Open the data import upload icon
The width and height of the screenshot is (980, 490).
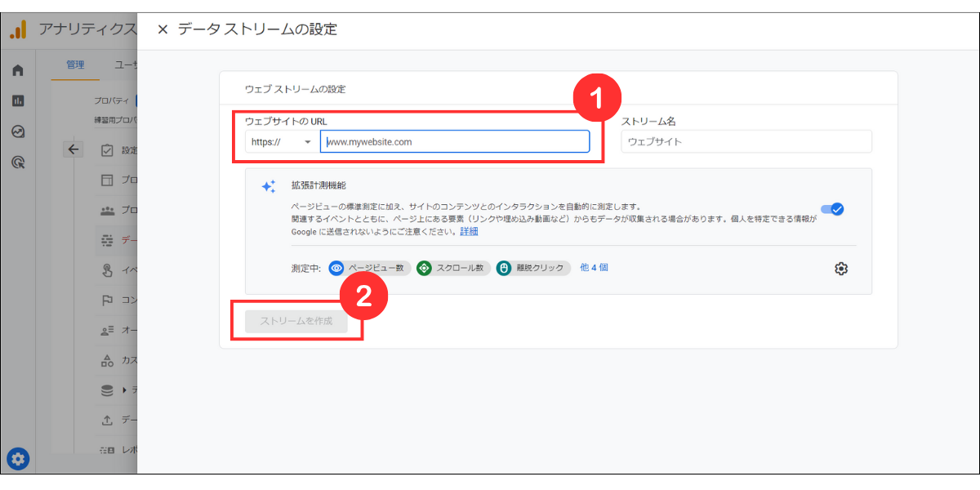click(x=107, y=420)
